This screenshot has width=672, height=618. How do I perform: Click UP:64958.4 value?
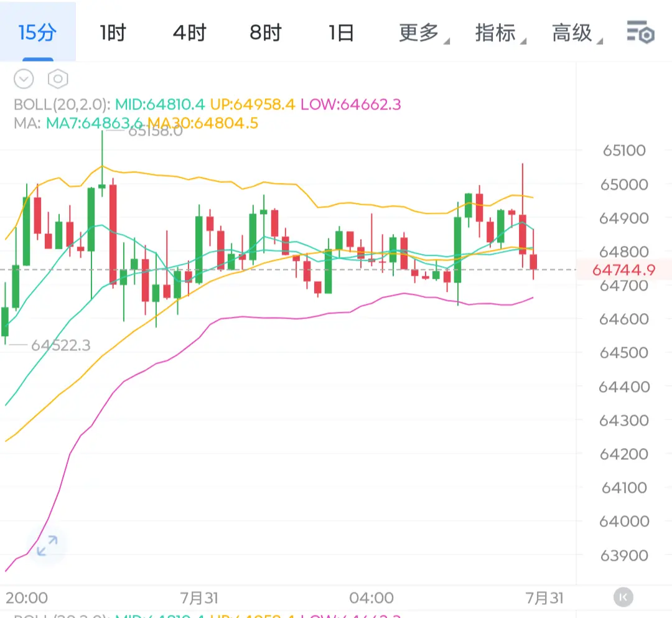pyautogui.click(x=253, y=104)
